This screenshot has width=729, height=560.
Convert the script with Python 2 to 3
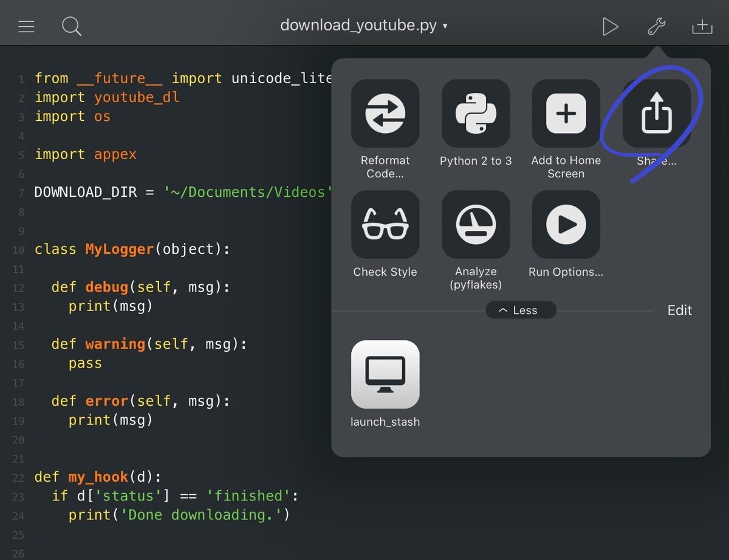pyautogui.click(x=476, y=114)
